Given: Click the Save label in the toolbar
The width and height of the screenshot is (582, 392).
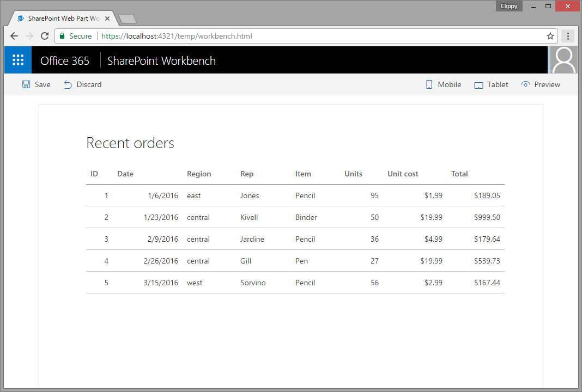Looking at the screenshot, I should tap(43, 84).
